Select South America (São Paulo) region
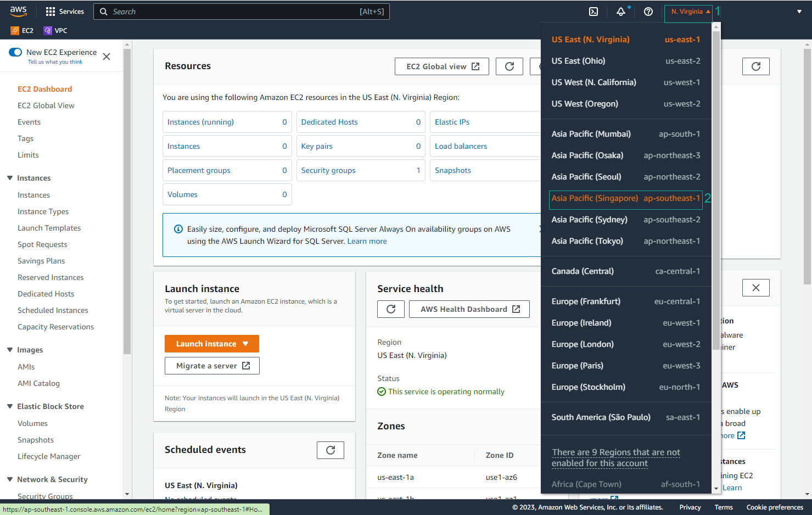The height and width of the screenshot is (515, 812). [x=626, y=417]
